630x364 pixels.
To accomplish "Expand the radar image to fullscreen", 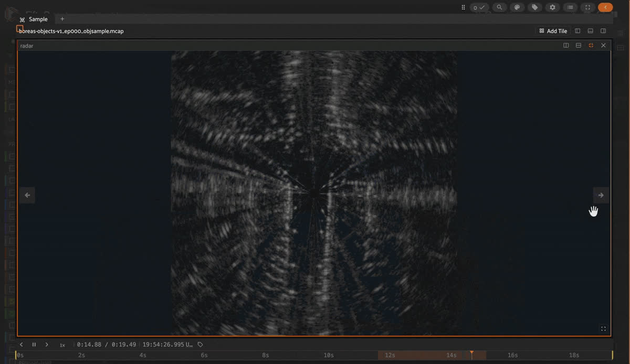I will [x=603, y=329].
